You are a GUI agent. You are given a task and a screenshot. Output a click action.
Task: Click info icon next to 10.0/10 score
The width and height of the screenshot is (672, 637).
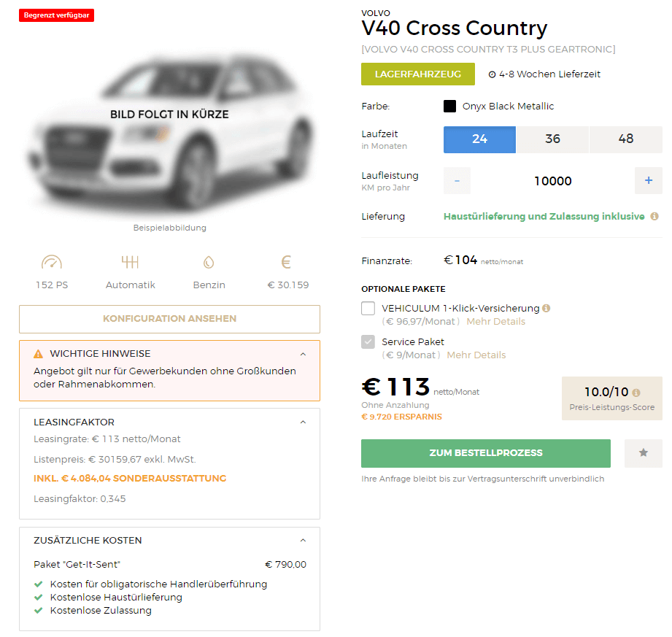click(636, 393)
